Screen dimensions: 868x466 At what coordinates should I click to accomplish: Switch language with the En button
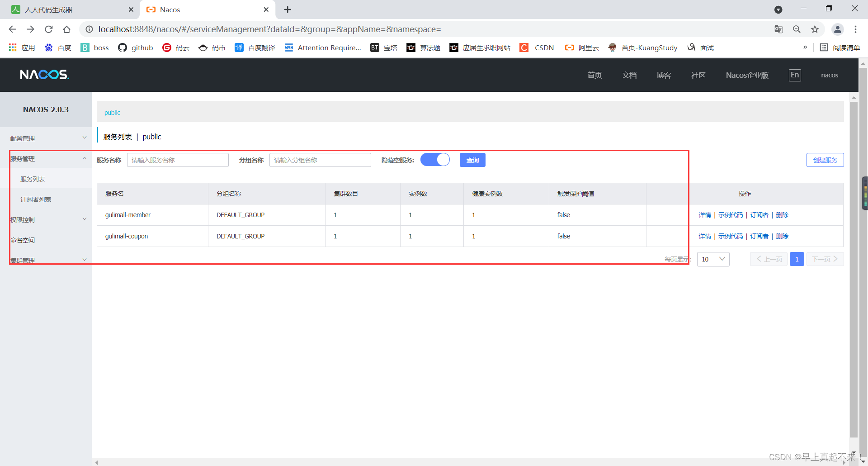coord(795,75)
